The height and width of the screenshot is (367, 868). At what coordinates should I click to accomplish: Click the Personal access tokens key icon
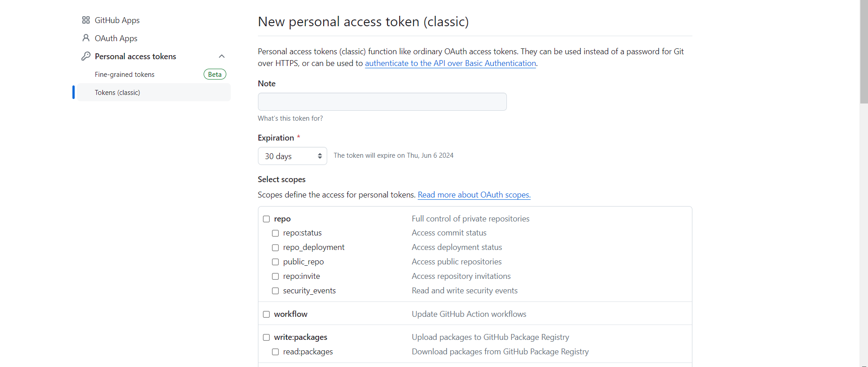click(86, 56)
